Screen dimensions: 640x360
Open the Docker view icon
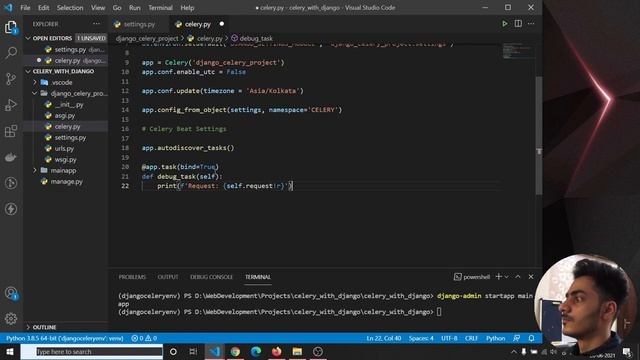pyautogui.click(x=11, y=157)
